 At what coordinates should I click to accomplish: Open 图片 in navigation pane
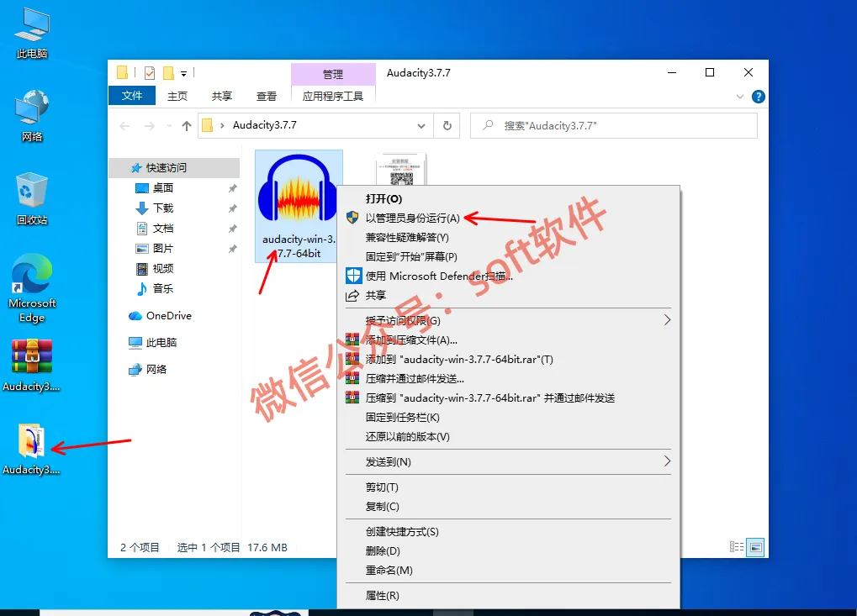[x=163, y=249]
